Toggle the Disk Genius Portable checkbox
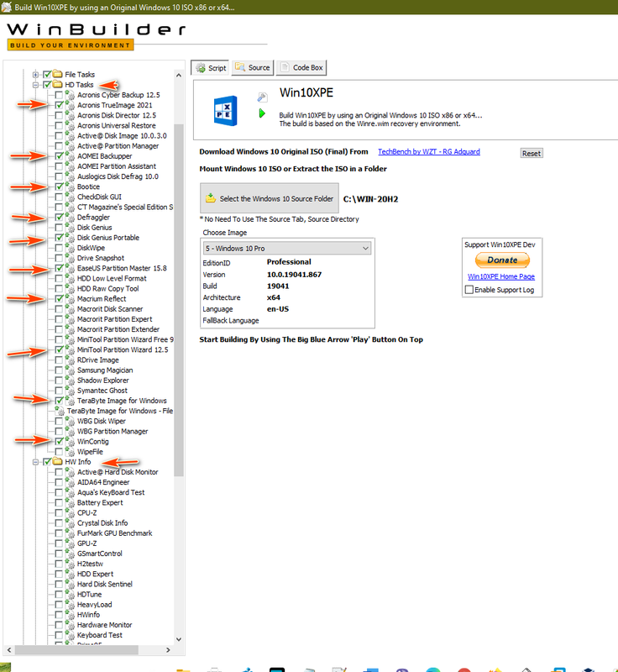618x672 pixels. pos(59,238)
